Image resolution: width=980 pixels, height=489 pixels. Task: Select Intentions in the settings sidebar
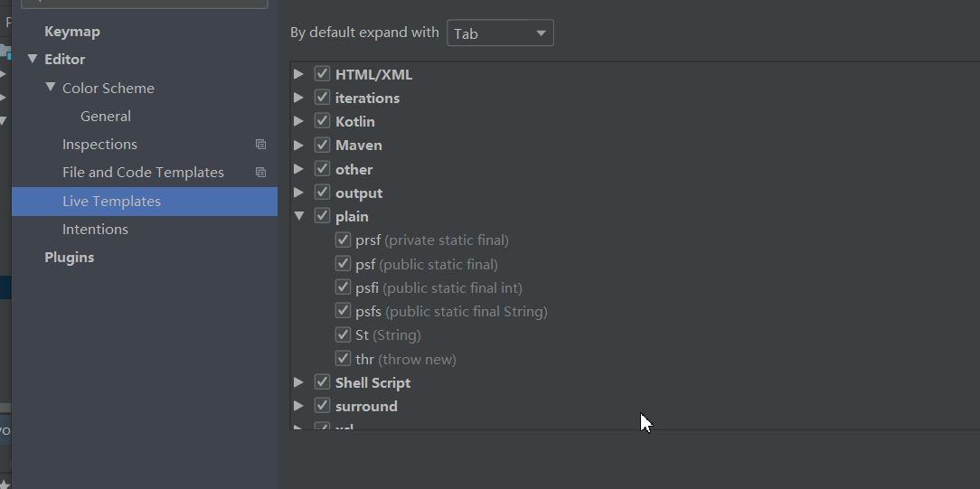coord(95,230)
